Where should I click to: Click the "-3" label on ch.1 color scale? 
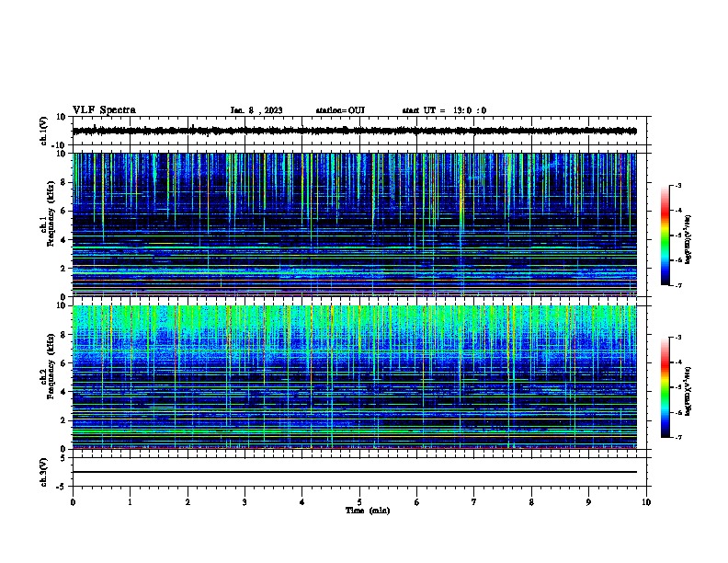[677, 185]
